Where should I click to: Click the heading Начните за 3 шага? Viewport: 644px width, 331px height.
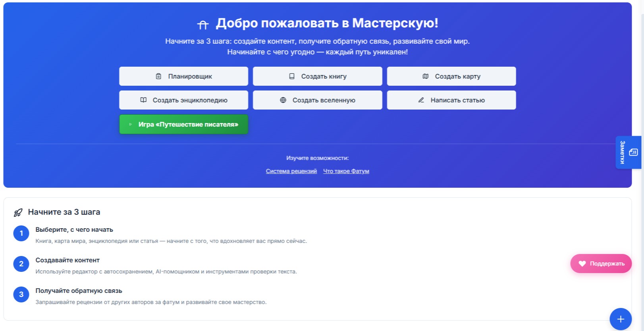64,212
